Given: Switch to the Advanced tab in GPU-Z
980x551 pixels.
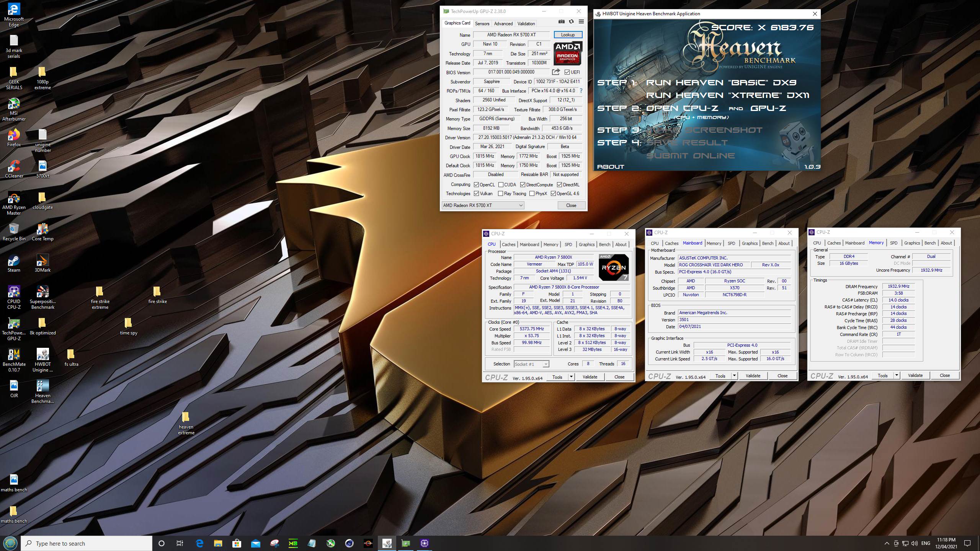Looking at the screenshot, I should (503, 23).
